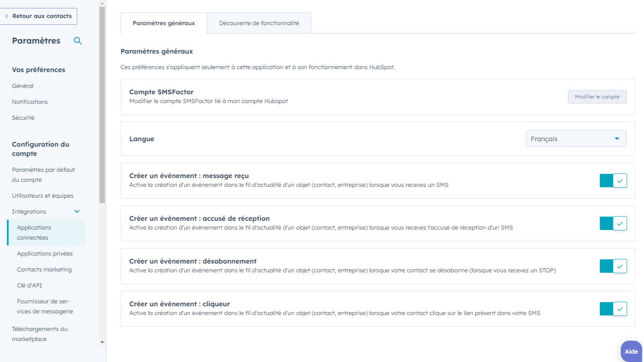Go back via Retour aux contacts
Image resolution: width=644 pixels, height=362 pixels.
[x=39, y=16]
